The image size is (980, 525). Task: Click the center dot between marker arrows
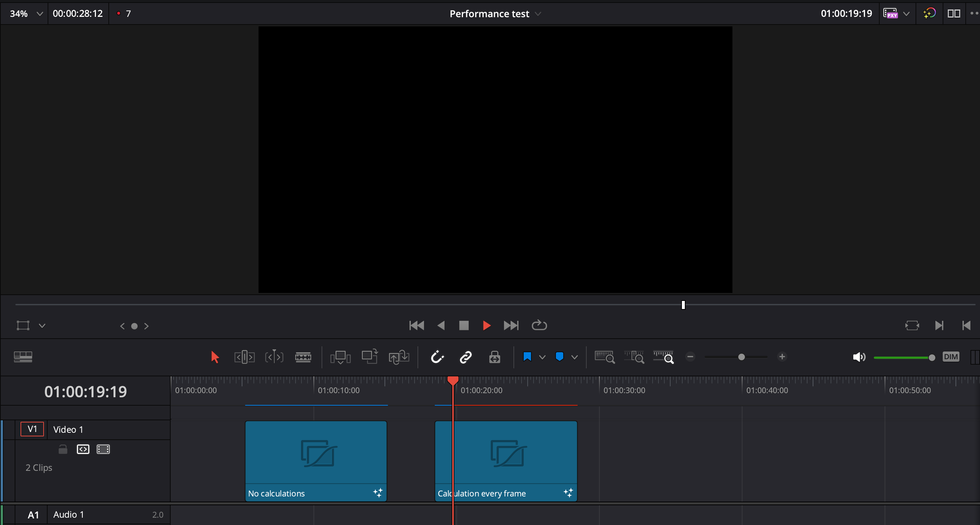coord(134,326)
